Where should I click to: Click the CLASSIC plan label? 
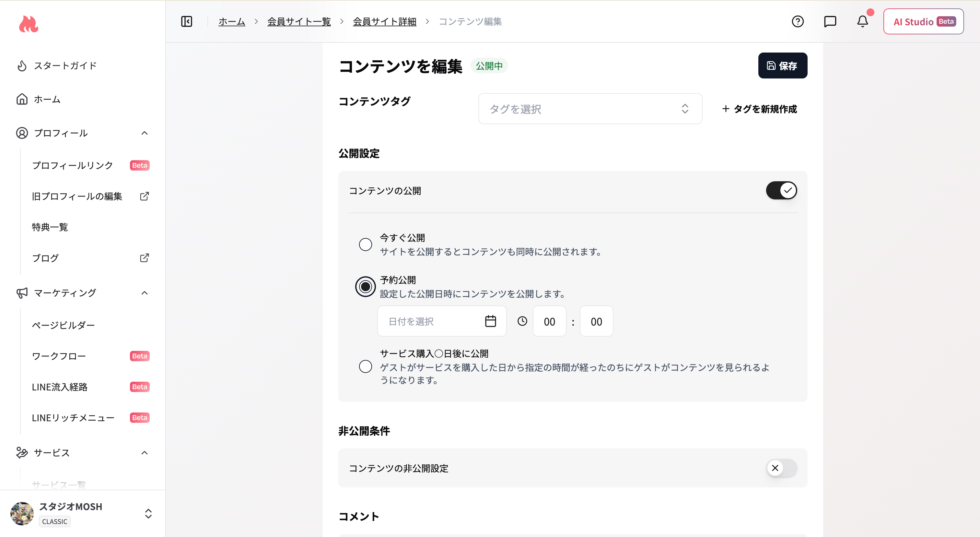(x=55, y=521)
